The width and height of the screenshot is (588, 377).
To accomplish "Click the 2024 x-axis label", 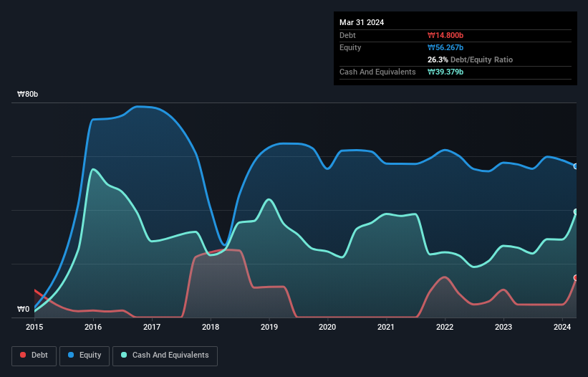I will (x=562, y=327).
